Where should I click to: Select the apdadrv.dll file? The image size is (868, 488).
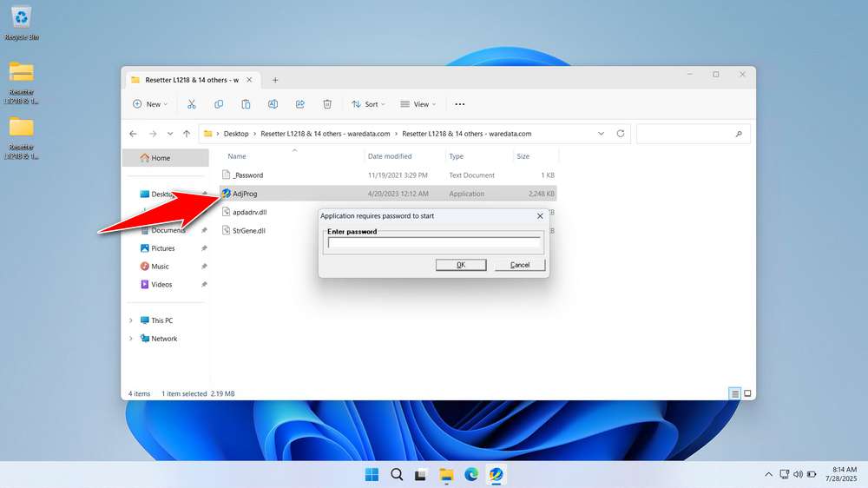click(x=250, y=212)
